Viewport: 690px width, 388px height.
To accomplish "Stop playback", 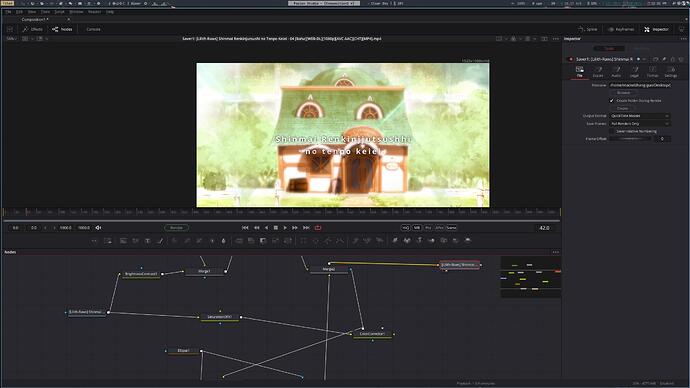I will point(276,228).
